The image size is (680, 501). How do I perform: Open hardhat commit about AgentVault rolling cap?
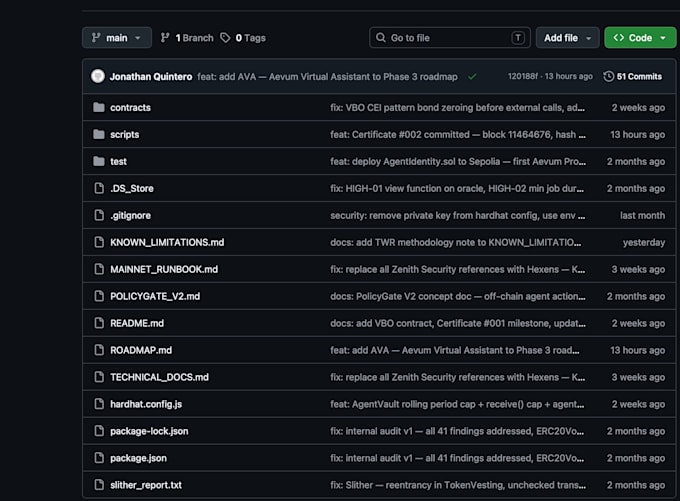click(457, 404)
